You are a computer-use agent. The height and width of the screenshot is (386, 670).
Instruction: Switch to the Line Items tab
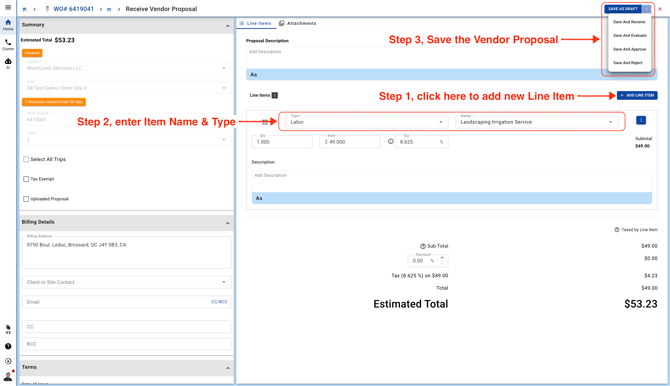[x=255, y=24]
